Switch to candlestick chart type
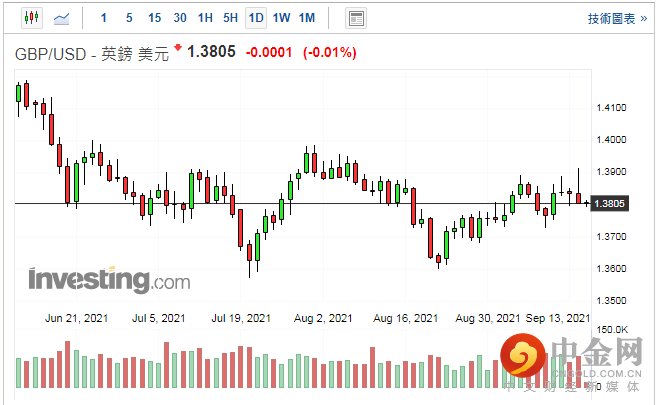 pyautogui.click(x=31, y=17)
